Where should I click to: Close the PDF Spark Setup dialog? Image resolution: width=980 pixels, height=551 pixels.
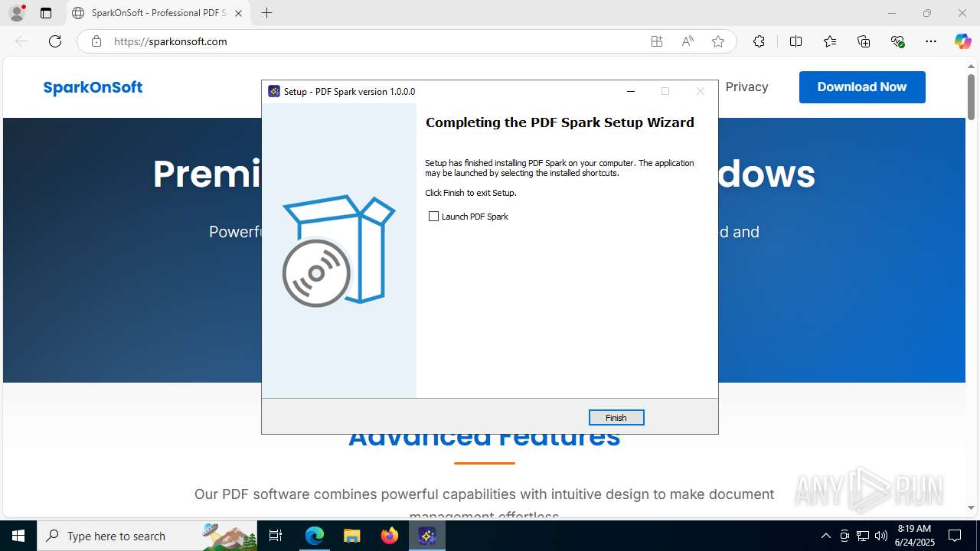(x=700, y=91)
